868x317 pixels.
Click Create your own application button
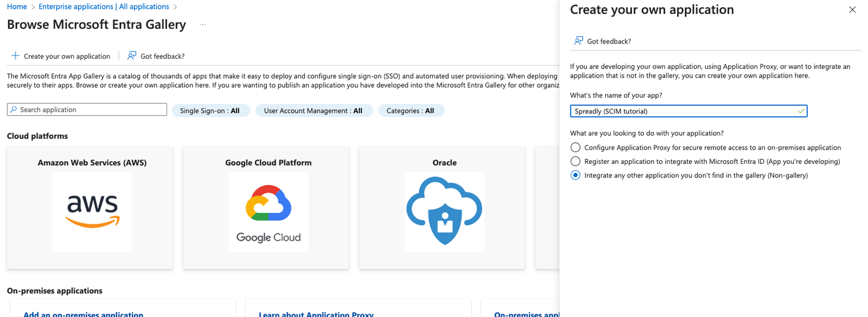coord(61,56)
